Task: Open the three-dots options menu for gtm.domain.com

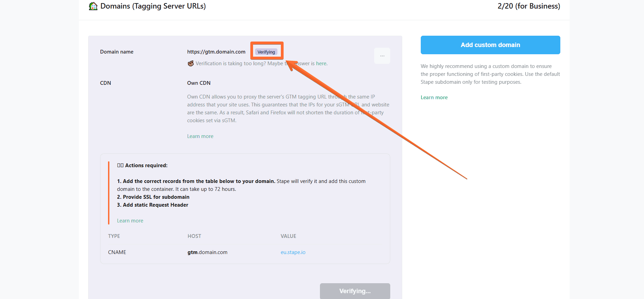Action: 382,56
